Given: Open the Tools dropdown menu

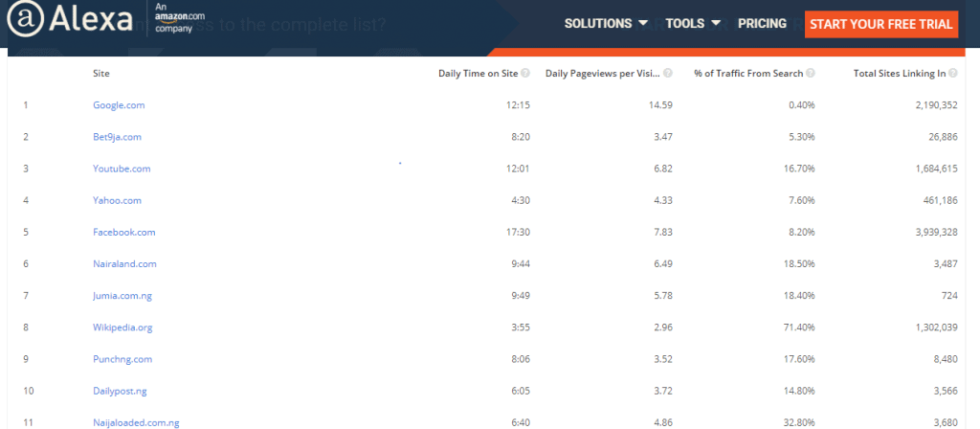Looking at the screenshot, I should click(x=693, y=24).
